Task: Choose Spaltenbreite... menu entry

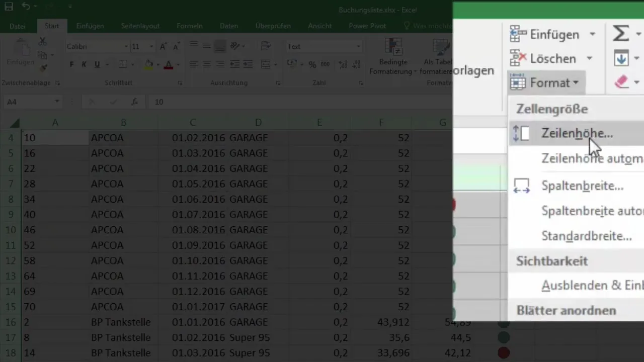Action: tap(577, 186)
